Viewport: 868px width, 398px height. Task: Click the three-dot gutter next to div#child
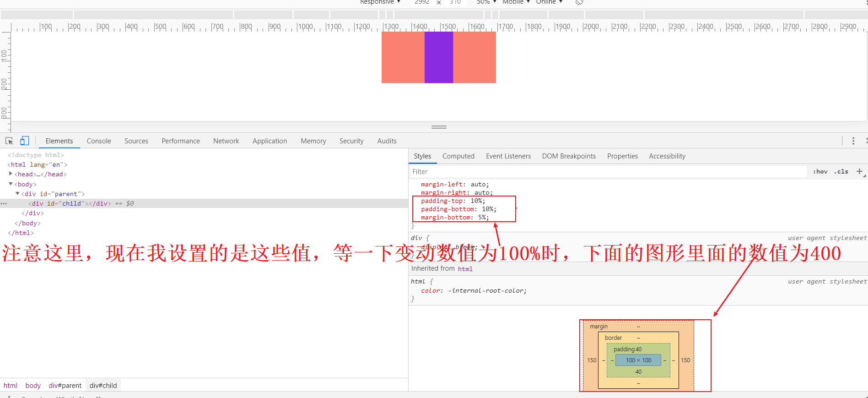(x=4, y=203)
